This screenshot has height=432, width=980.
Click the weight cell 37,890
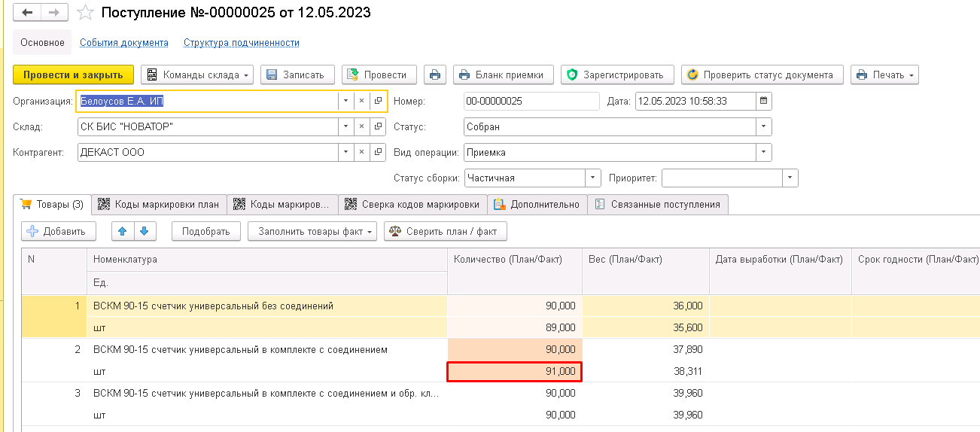click(646, 349)
